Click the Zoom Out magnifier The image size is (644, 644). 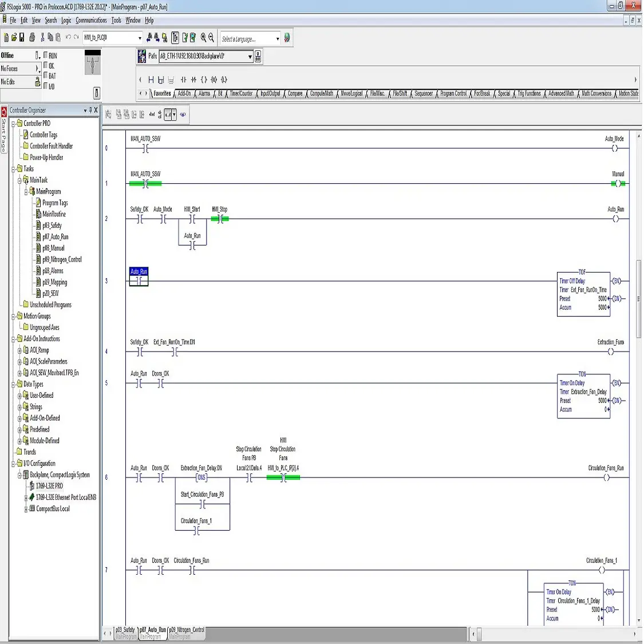tap(211, 38)
